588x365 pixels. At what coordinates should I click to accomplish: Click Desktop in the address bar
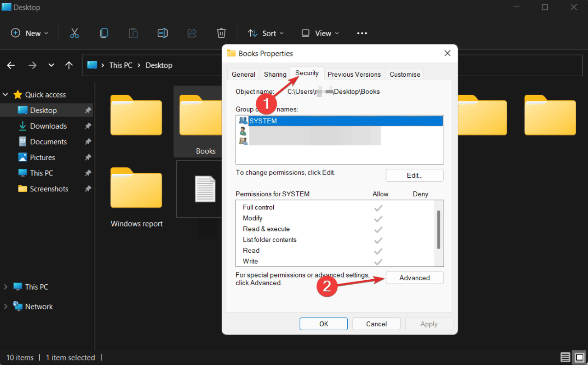coord(159,65)
